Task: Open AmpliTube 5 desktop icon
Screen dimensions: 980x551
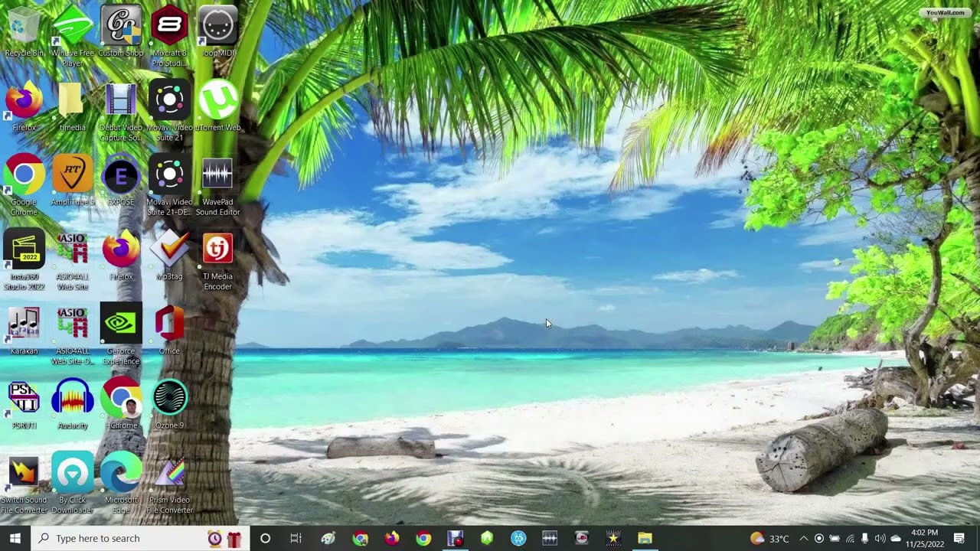Action: pyautogui.click(x=72, y=181)
